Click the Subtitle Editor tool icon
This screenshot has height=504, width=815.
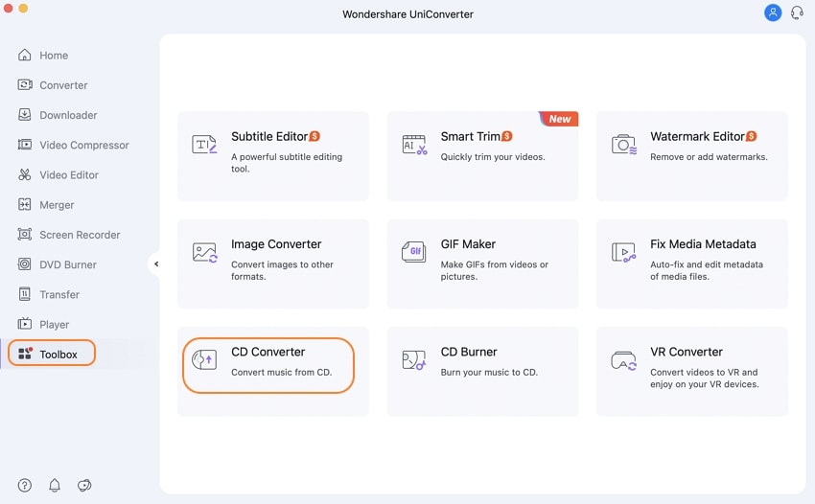tap(204, 145)
